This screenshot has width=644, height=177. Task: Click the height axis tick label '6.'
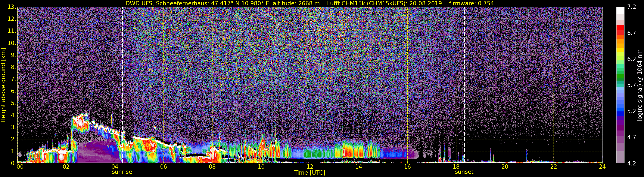13,91
